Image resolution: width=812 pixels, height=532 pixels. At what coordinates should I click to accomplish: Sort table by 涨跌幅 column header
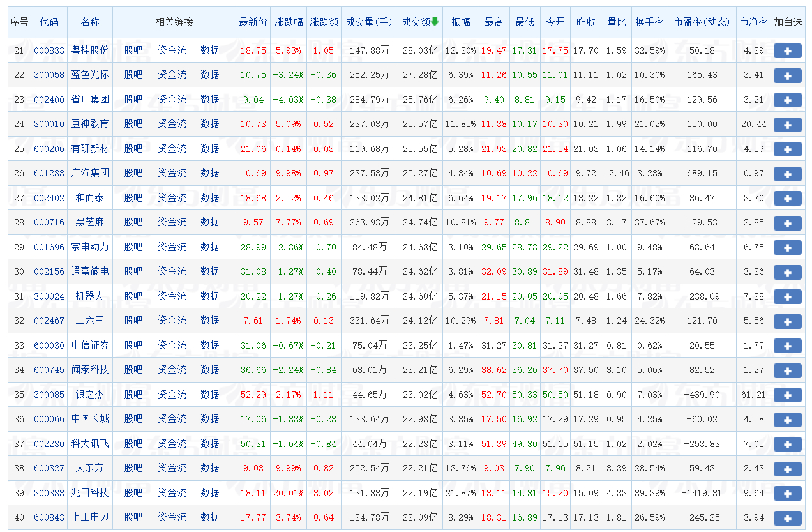tap(289, 22)
